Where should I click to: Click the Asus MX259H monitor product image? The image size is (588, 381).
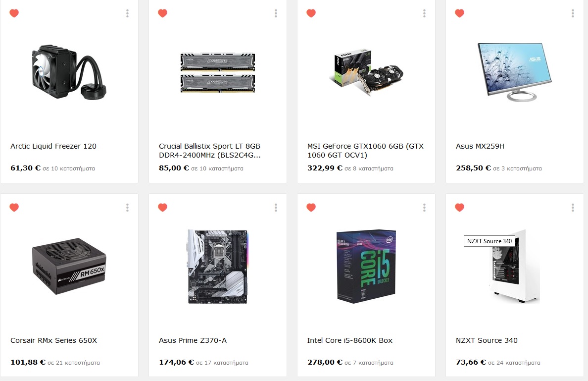(x=515, y=72)
